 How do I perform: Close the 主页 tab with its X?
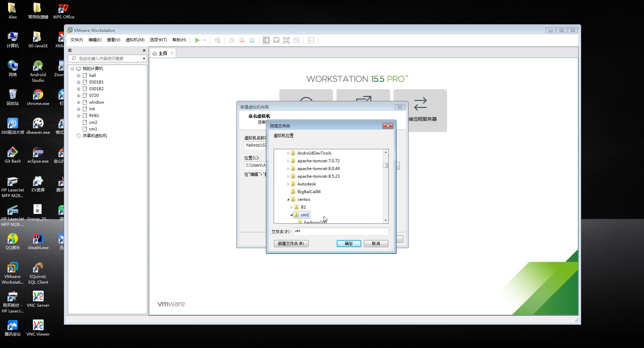click(x=172, y=53)
